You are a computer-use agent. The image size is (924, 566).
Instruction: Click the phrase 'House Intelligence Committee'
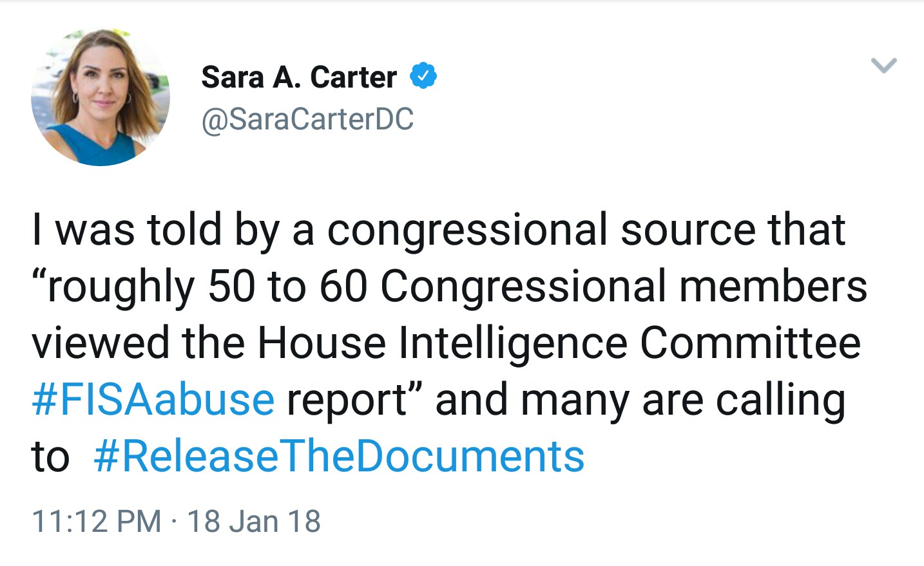point(559,343)
